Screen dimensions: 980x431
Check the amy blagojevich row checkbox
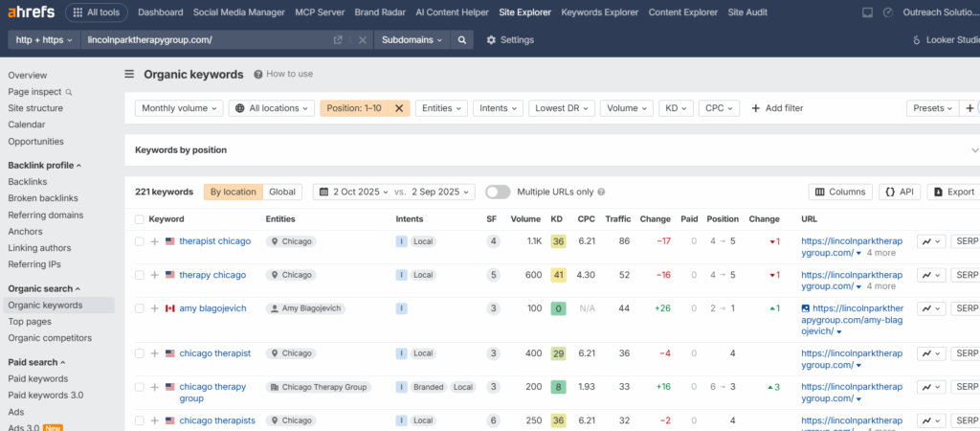[140, 308]
